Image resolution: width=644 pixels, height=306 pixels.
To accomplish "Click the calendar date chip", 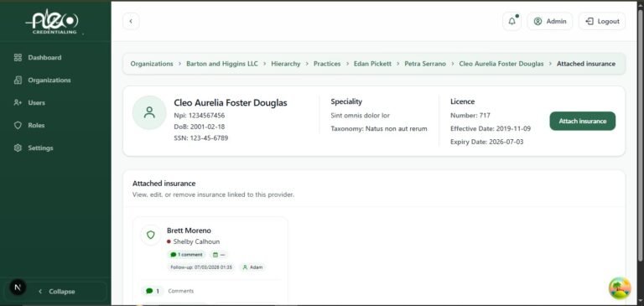I will click(x=219, y=255).
